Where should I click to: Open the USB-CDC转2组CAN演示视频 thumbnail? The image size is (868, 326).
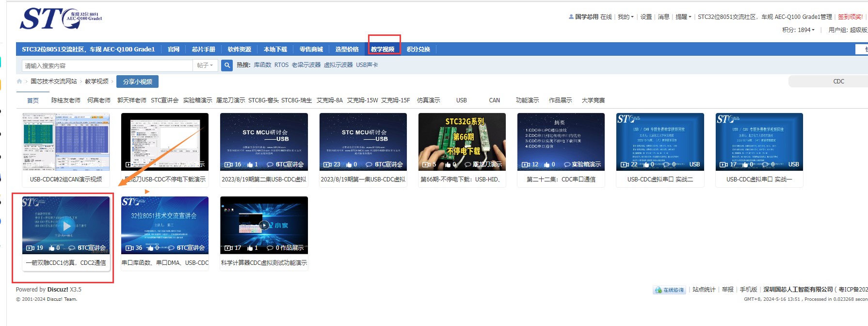click(66, 142)
